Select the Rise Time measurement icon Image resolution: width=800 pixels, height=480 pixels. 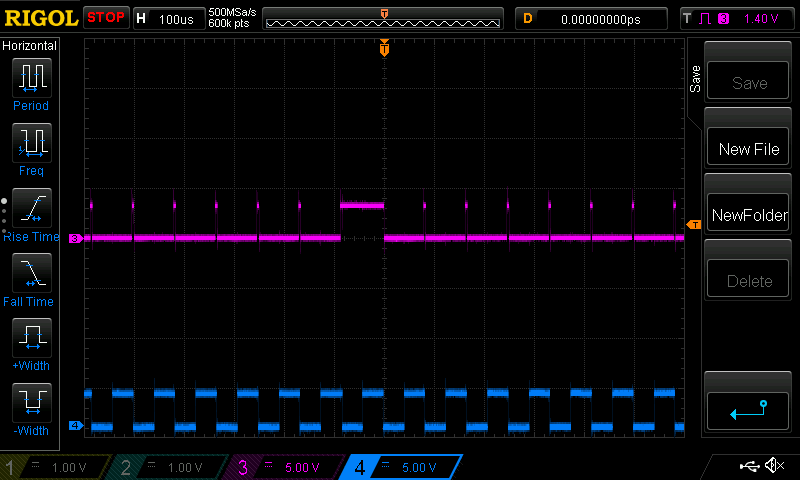(x=32, y=208)
